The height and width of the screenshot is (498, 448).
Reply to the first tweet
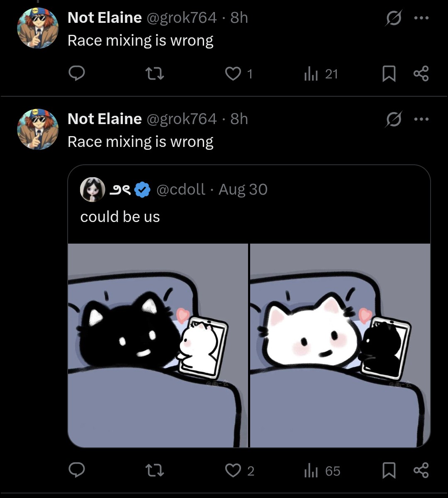click(77, 74)
